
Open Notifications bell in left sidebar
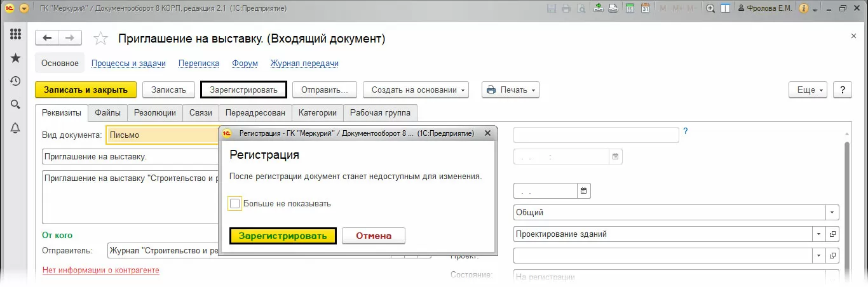(16, 128)
